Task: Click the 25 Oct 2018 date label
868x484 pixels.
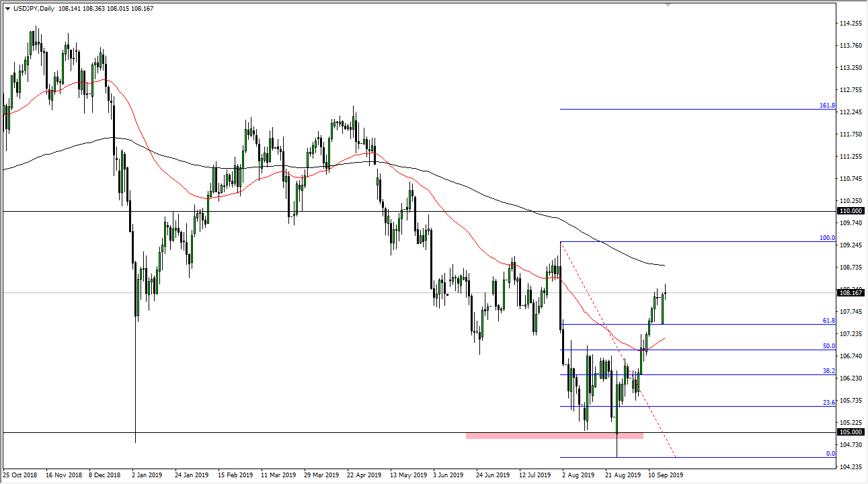Action: tap(22, 475)
